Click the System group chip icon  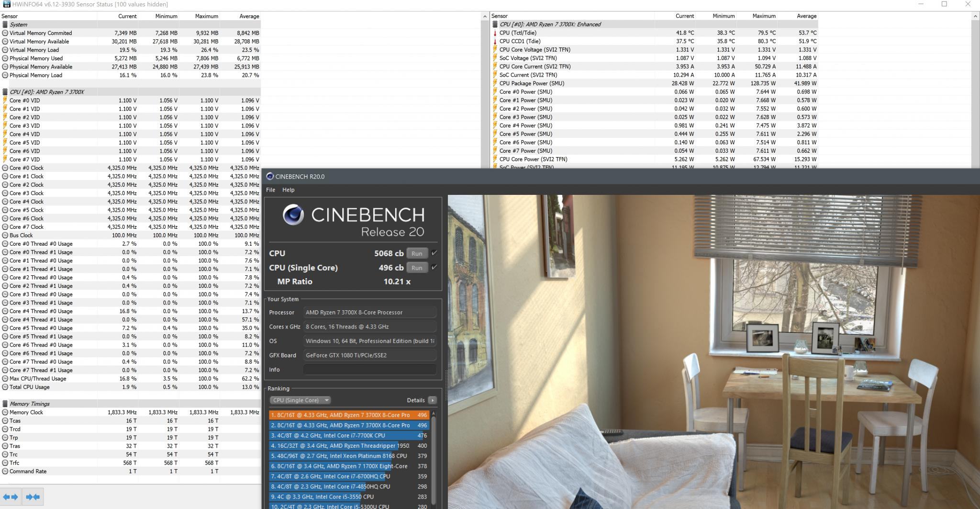coord(5,24)
